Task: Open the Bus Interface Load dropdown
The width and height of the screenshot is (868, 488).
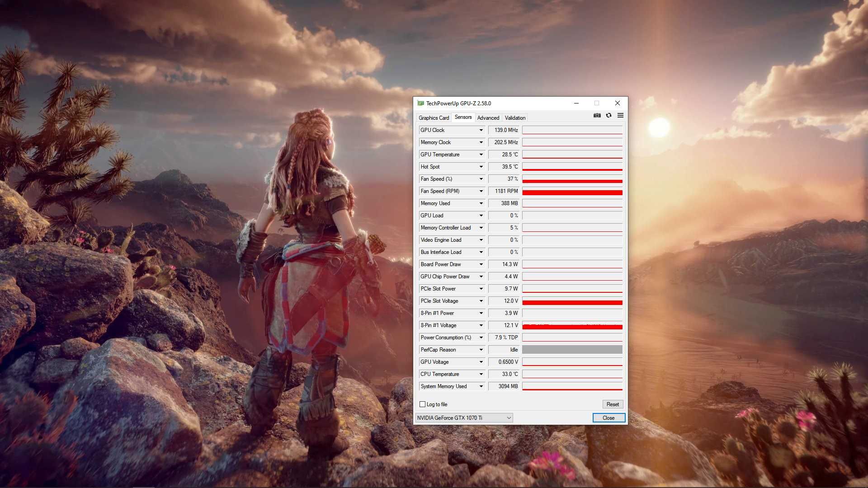Action: pos(481,252)
